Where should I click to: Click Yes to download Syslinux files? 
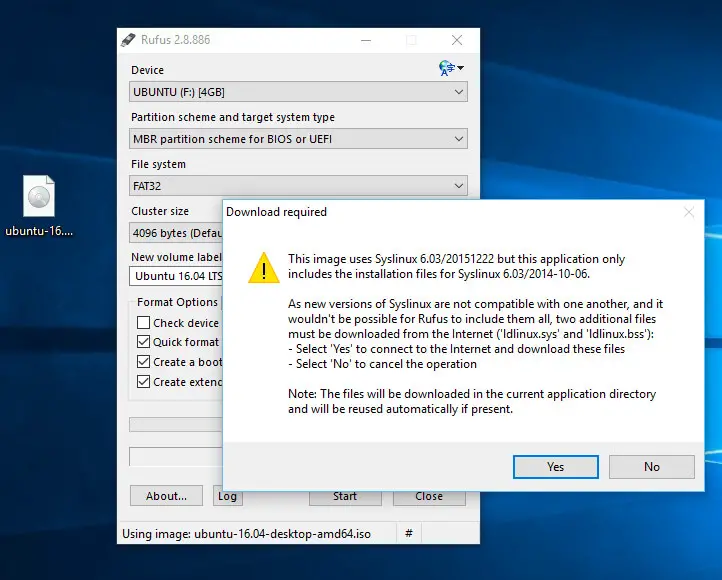coord(556,467)
